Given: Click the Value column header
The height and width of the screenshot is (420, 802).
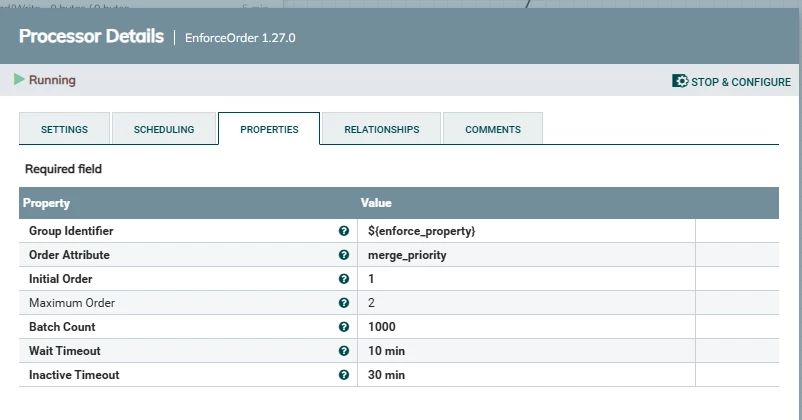Looking at the screenshot, I should tap(376, 203).
